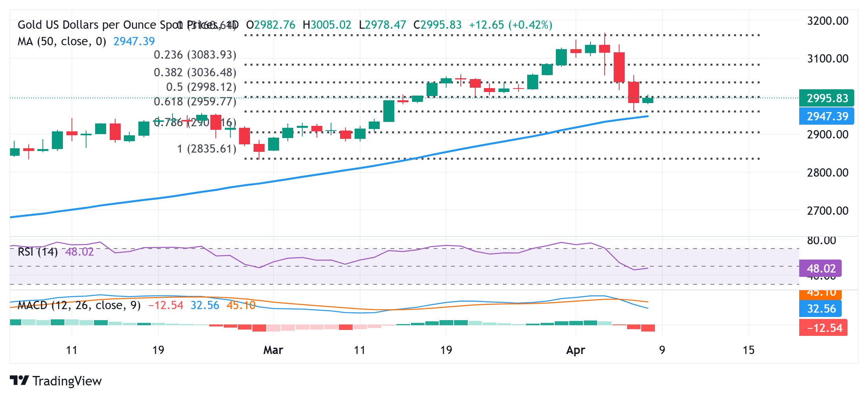The image size is (868, 398).
Task: Select the Apr label on the time axis
Action: pos(576,349)
